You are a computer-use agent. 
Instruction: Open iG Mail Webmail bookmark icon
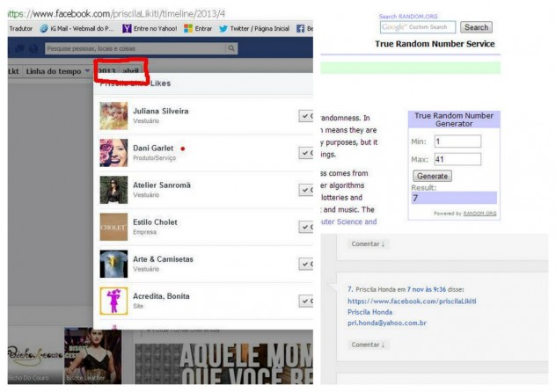pos(44,29)
